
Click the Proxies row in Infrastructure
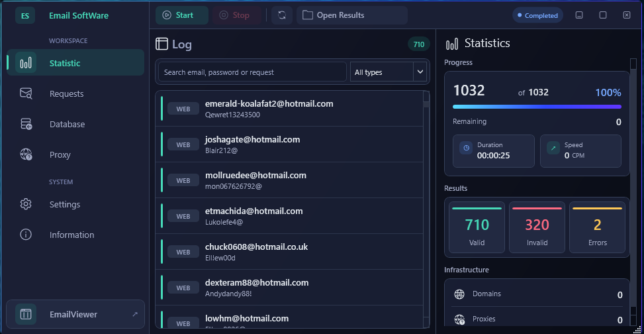(537, 319)
